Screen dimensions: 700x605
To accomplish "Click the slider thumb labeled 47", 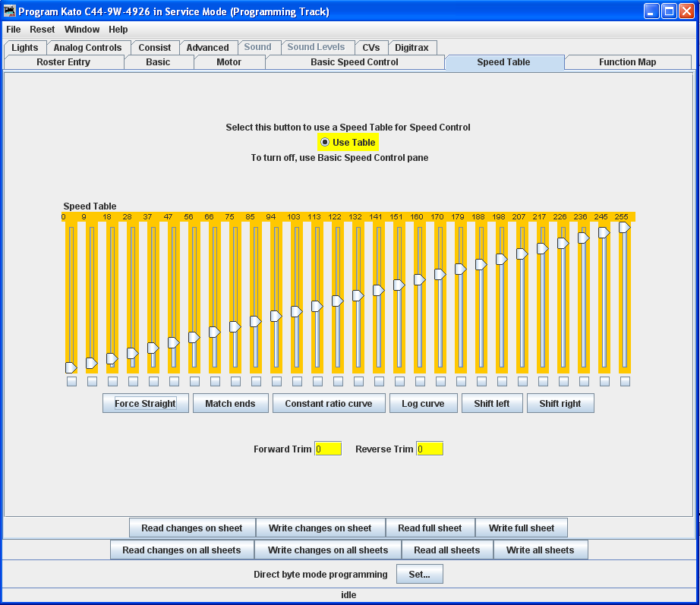I will point(173,342).
